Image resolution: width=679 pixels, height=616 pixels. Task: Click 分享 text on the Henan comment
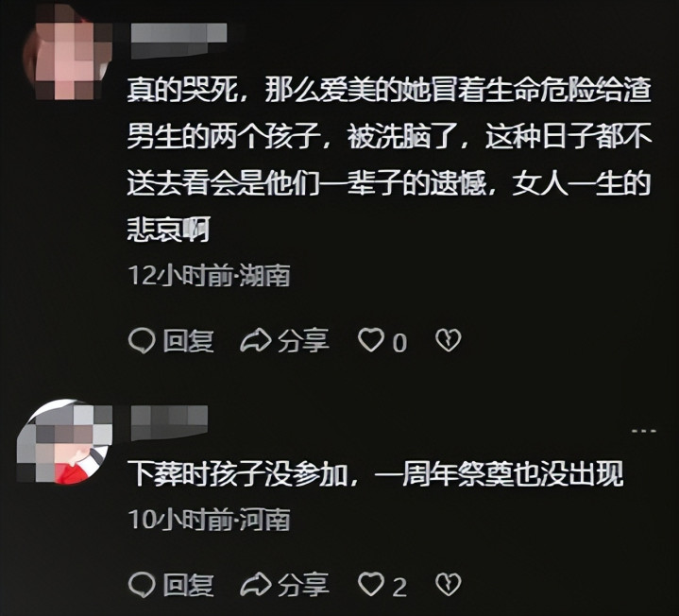(303, 585)
